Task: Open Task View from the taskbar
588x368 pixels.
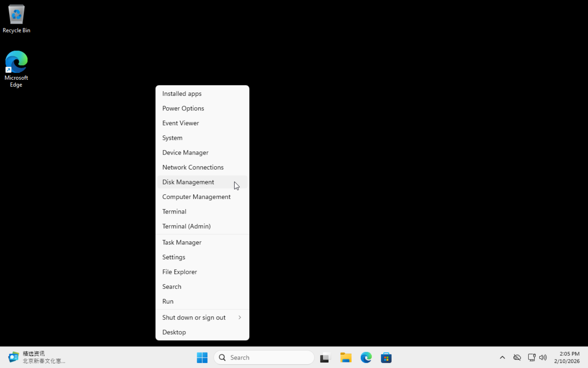Action: click(325, 357)
